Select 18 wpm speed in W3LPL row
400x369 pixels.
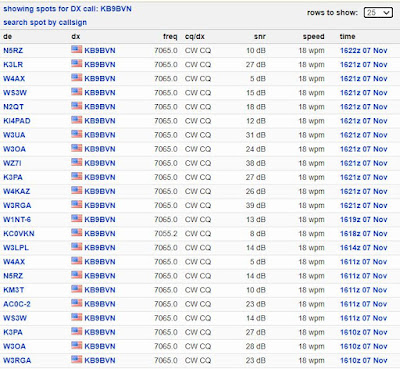pos(311,248)
